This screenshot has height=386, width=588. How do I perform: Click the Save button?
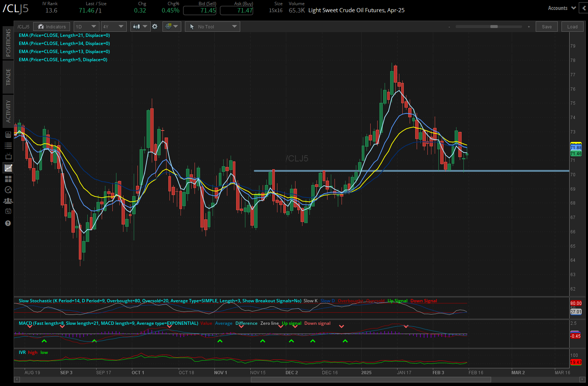[547, 27]
